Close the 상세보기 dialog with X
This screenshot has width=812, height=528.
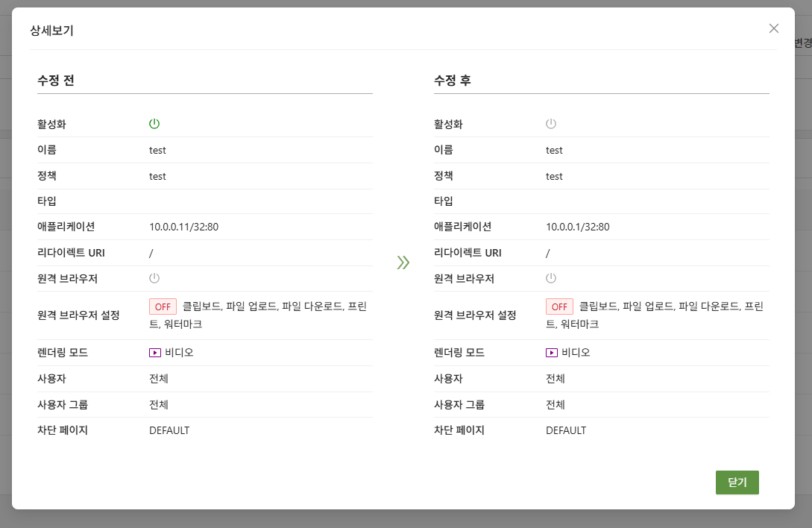[774, 28]
